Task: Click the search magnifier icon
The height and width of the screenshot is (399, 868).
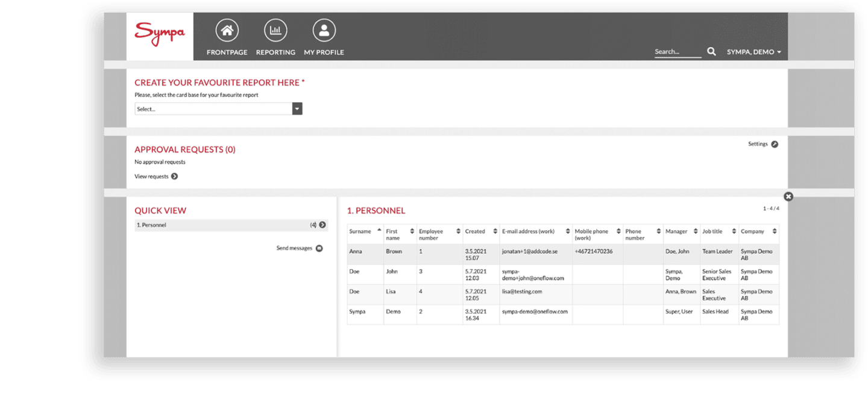Action: (712, 52)
